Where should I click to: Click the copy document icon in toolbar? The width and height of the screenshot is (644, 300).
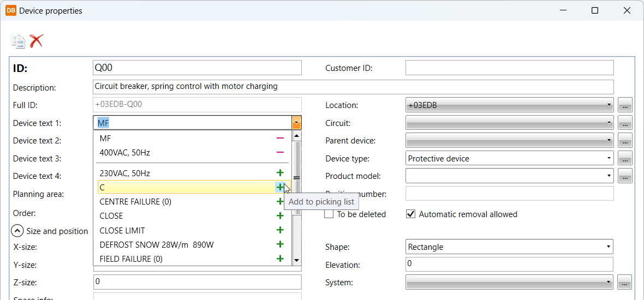click(19, 41)
